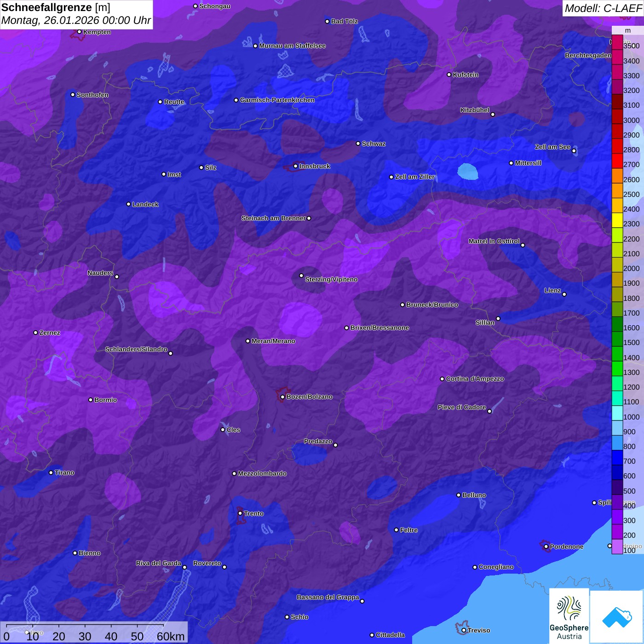Viewport: 644px width, 644px height.
Task: Click the Pieve di Cadore label
Action: pyautogui.click(x=462, y=407)
